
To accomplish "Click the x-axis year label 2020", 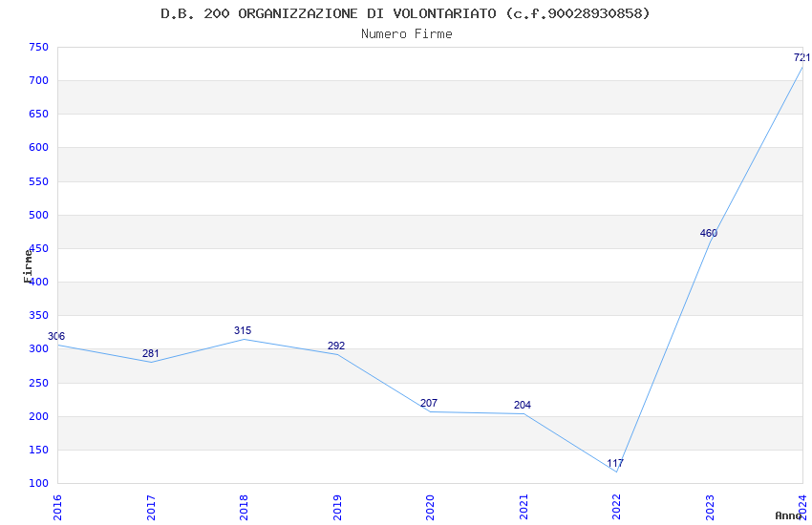I will [x=430, y=508].
